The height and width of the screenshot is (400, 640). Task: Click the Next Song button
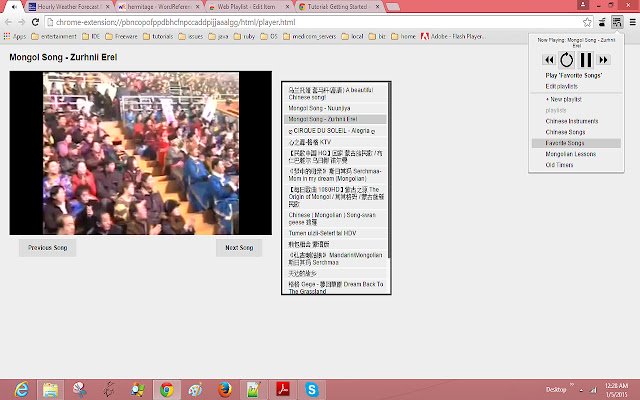[x=239, y=248]
